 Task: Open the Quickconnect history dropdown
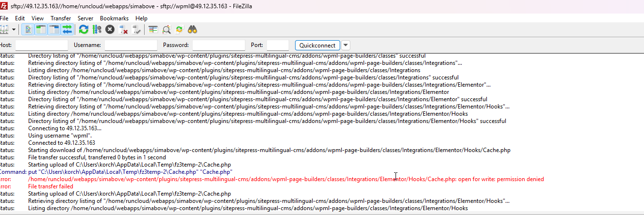tap(346, 45)
